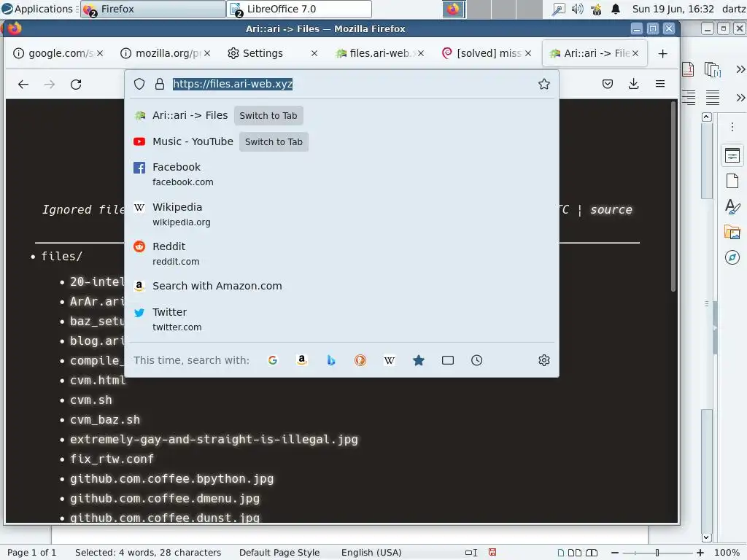
Task: Switch to Tab for Music - YouTube
Action: pos(274,142)
